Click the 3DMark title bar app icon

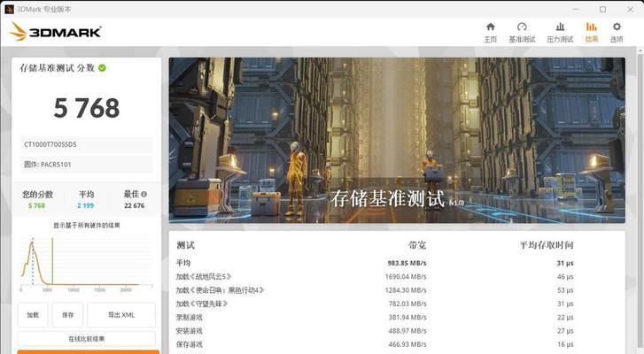click(x=9, y=9)
